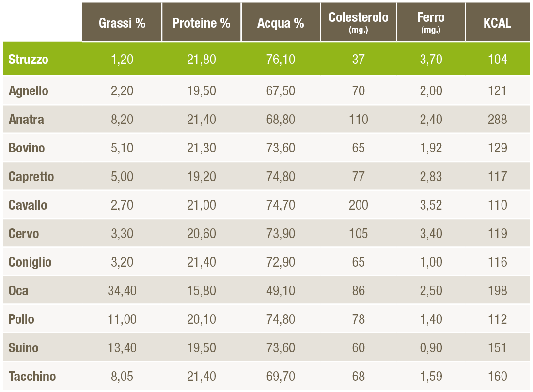Click the Agnello row label

pyautogui.click(x=28, y=91)
